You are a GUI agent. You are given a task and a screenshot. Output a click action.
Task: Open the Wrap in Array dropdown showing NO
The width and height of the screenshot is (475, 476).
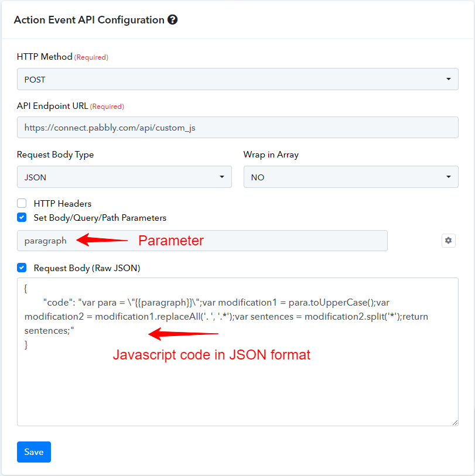pos(351,177)
